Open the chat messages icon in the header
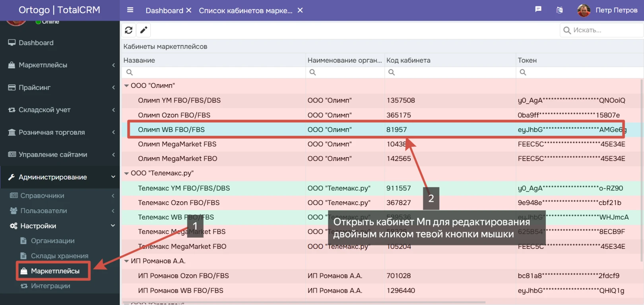This screenshot has width=644, height=305. 538,9
